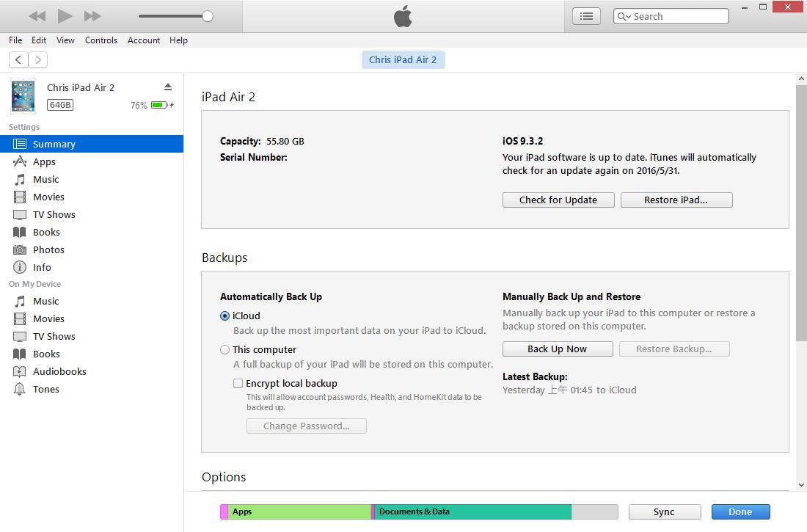Enable Encrypt local backup checkbox

pos(238,383)
